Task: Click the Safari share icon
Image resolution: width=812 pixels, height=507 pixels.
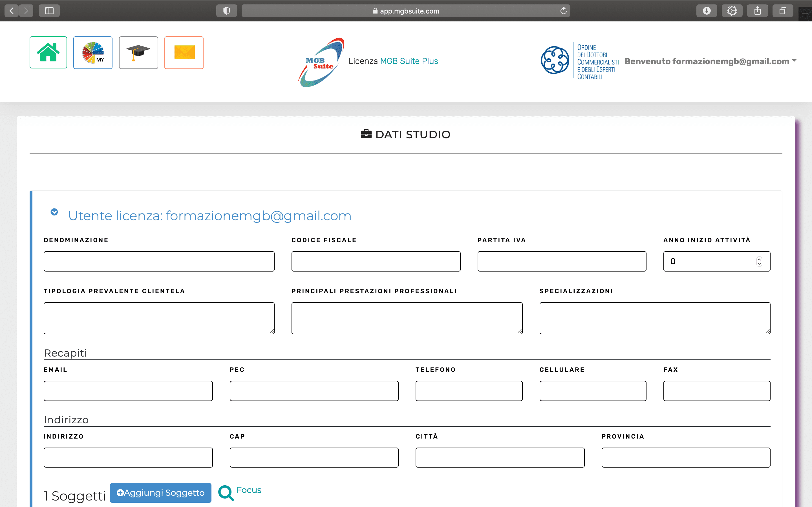Action: pyautogui.click(x=757, y=11)
